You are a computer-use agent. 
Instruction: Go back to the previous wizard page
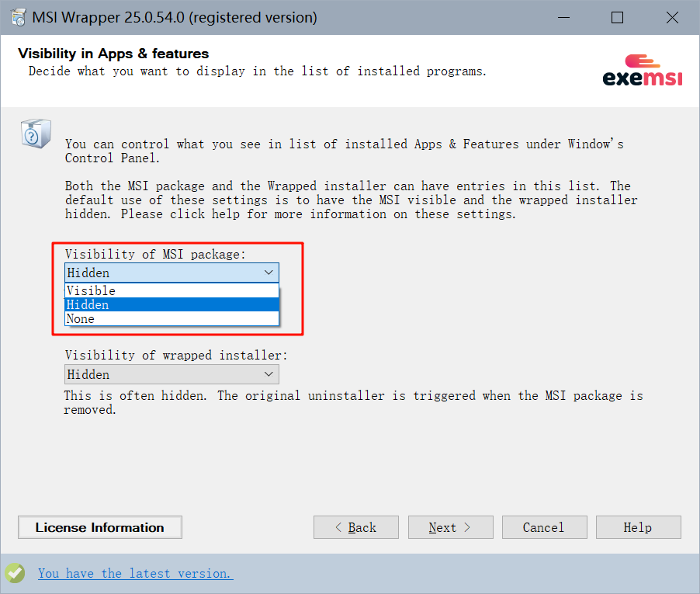tap(356, 527)
